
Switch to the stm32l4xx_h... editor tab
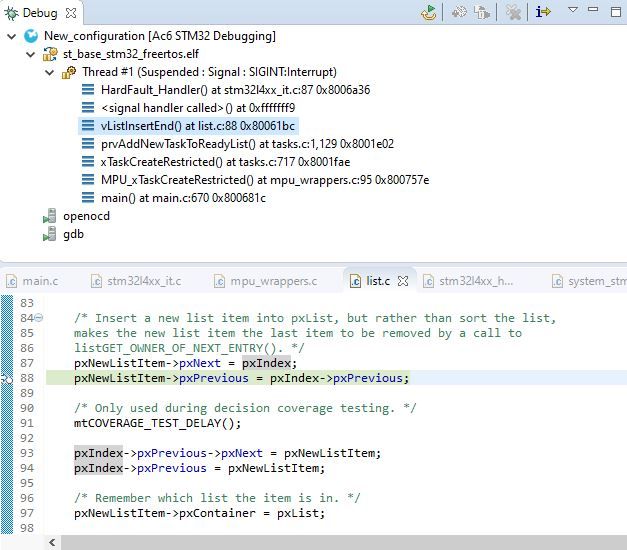468,281
